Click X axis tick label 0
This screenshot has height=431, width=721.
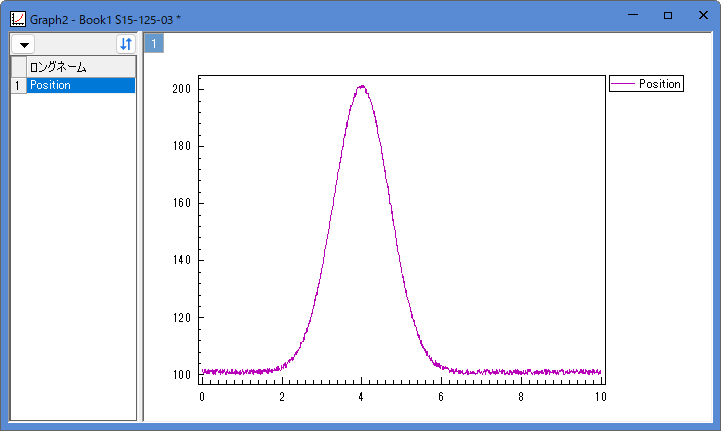coord(202,397)
